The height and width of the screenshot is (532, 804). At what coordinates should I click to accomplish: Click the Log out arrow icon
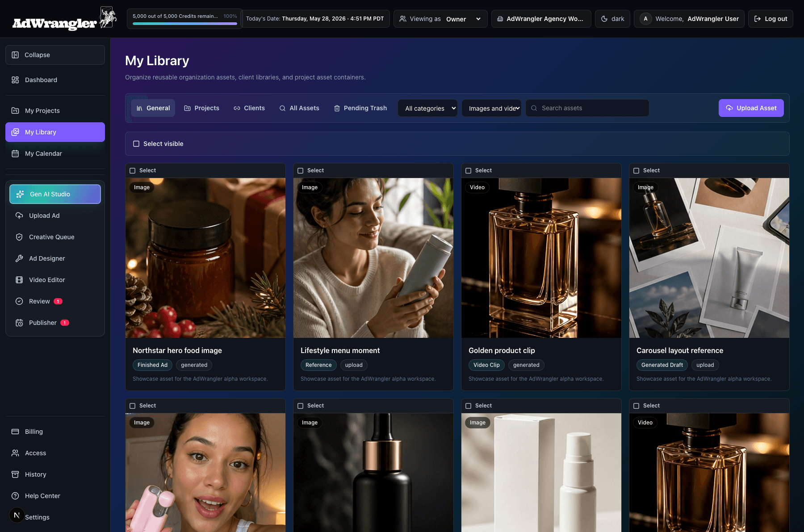click(x=758, y=19)
